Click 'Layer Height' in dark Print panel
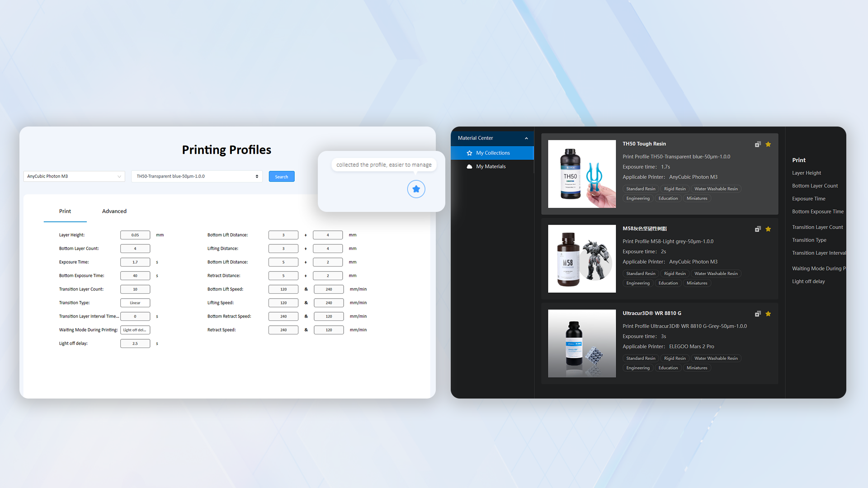Image resolution: width=868 pixels, height=488 pixels. tap(807, 173)
